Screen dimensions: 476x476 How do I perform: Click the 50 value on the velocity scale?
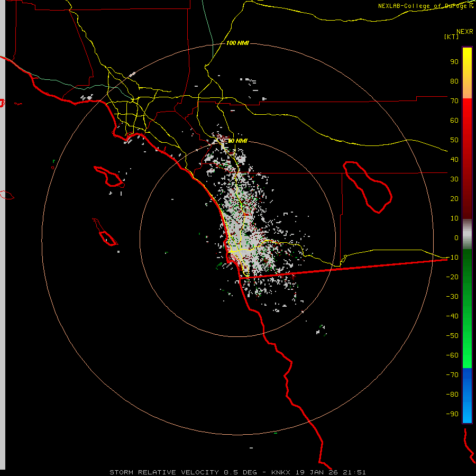[x=454, y=140]
